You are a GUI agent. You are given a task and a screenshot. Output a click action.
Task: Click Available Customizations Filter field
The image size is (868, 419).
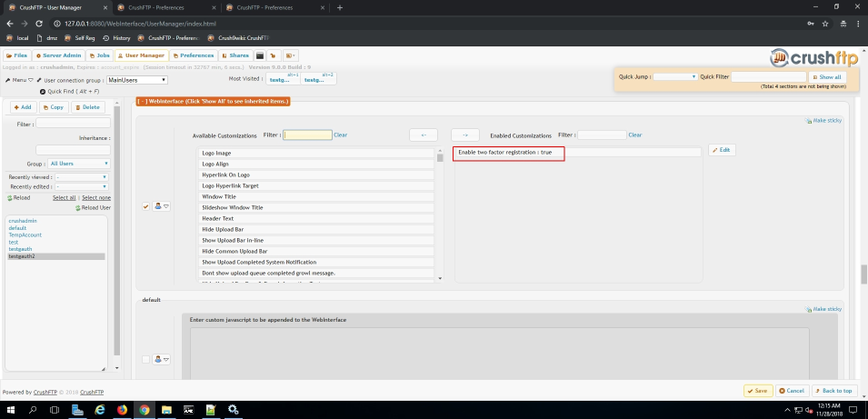point(307,135)
